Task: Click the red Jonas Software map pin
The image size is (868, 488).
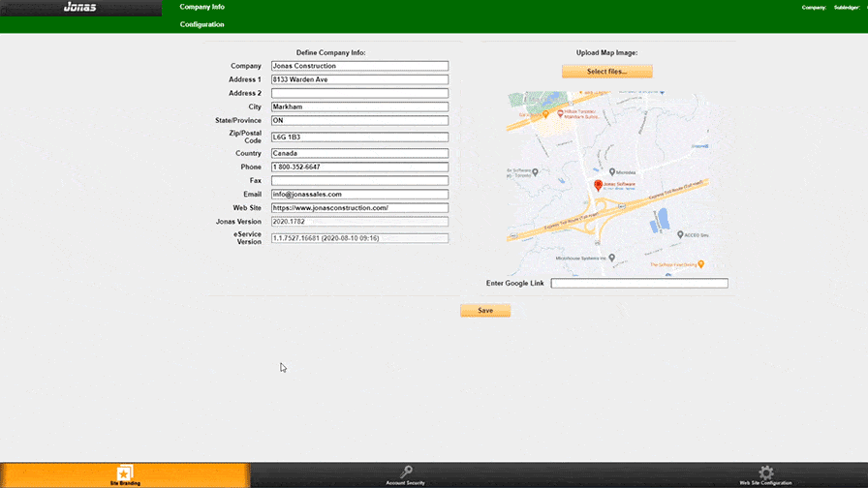Action: point(598,185)
